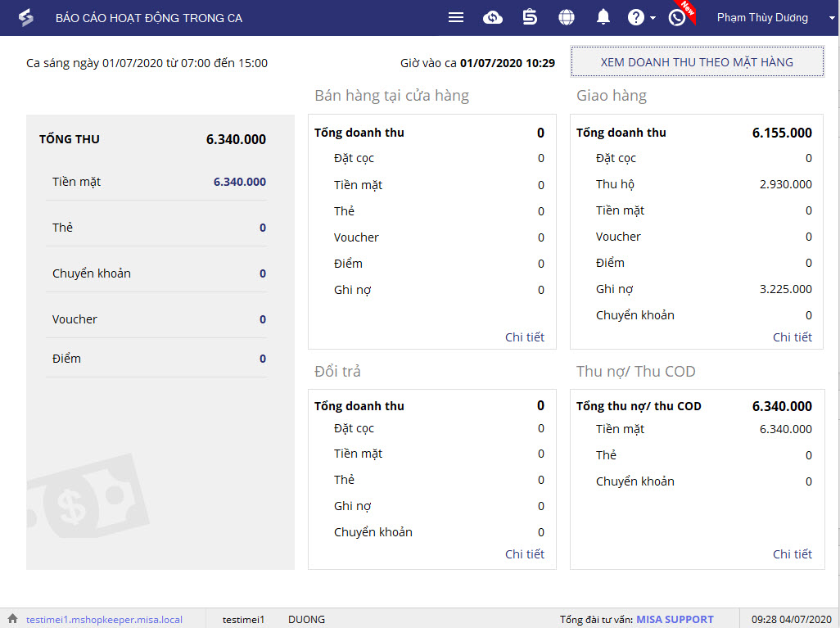Click Giao hàng Tổng doanh thu 6.155.000
Screen dimensions: 840x628
coord(782,133)
